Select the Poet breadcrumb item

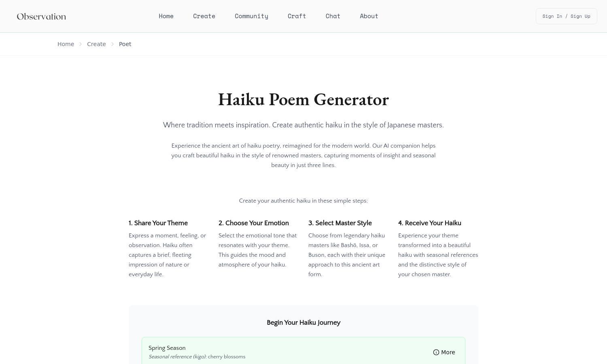pos(125,44)
